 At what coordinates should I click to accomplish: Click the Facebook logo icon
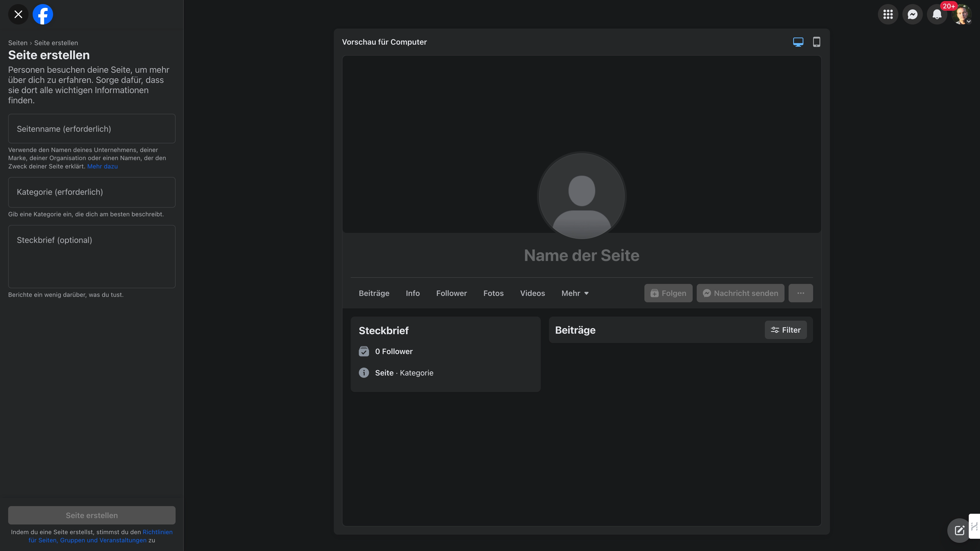[43, 15]
